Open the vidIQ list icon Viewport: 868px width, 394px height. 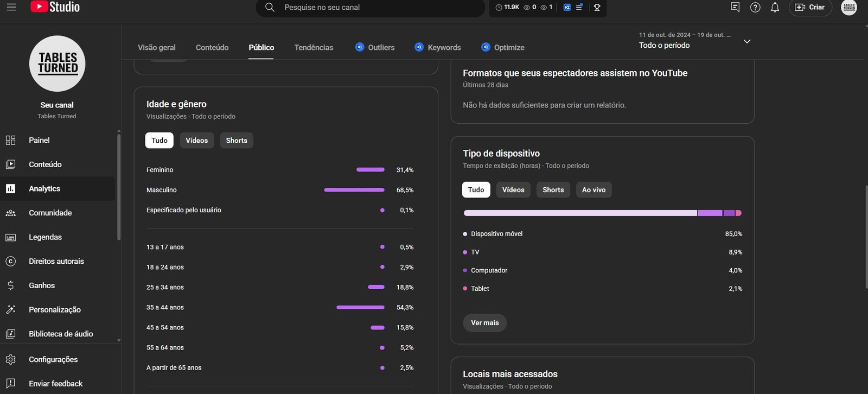pyautogui.click(x=579, y=7)
